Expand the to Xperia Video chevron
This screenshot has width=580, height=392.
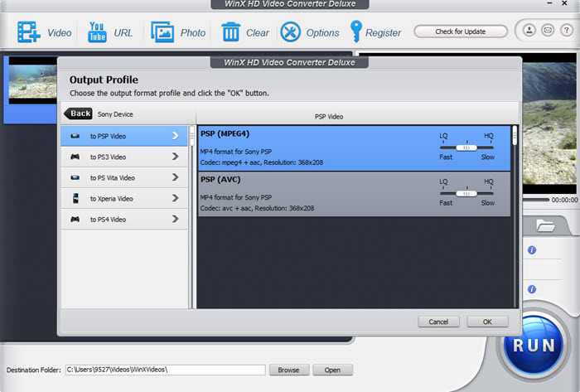pos(176,198)
